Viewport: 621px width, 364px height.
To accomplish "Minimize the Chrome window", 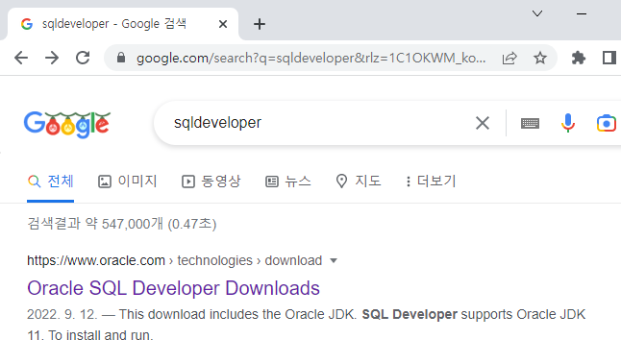I will click(x=582, y=13).
